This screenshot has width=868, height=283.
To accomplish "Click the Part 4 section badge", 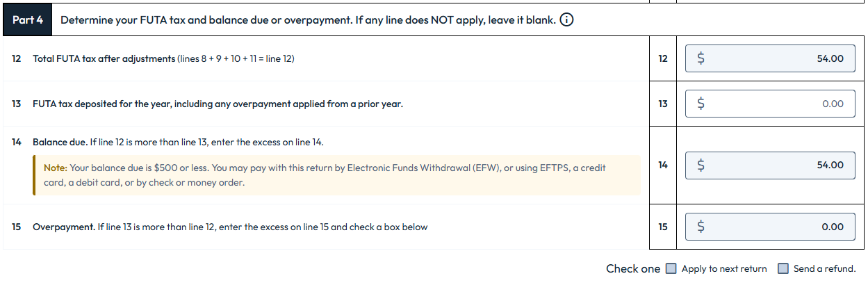I will click(28, 19).
